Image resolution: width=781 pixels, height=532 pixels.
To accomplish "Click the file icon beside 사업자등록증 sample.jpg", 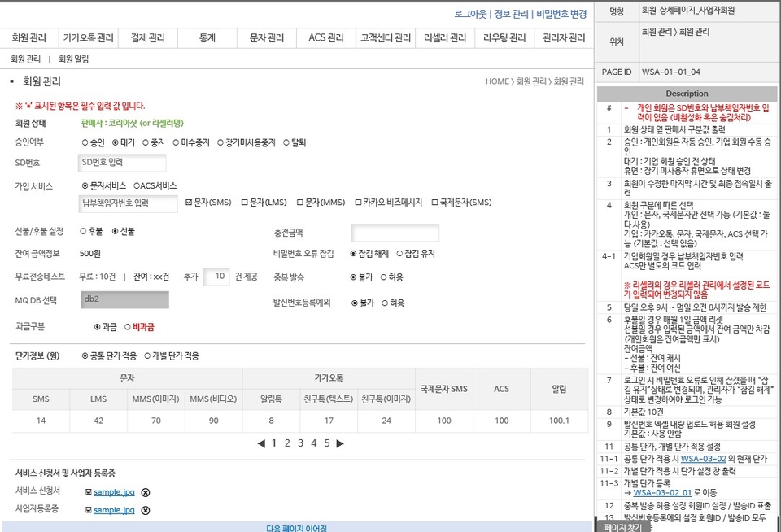I will [x=88, y=510].
